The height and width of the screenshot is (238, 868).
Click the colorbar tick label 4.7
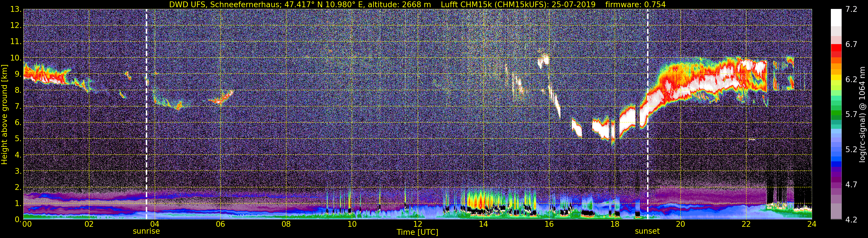(851, 184)
